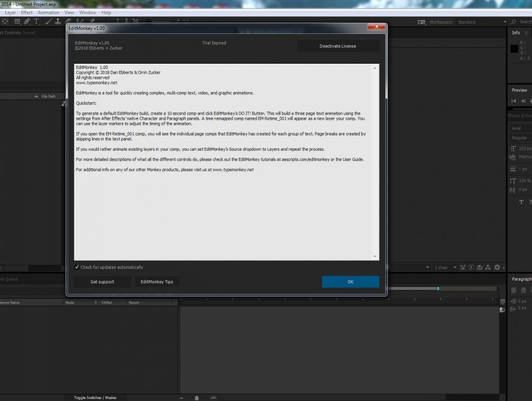The width and height of the screenshot is (532, 401).
Task: Click the blue time navigator end handle
Action: pyautogui.click(x=438, y=288)
